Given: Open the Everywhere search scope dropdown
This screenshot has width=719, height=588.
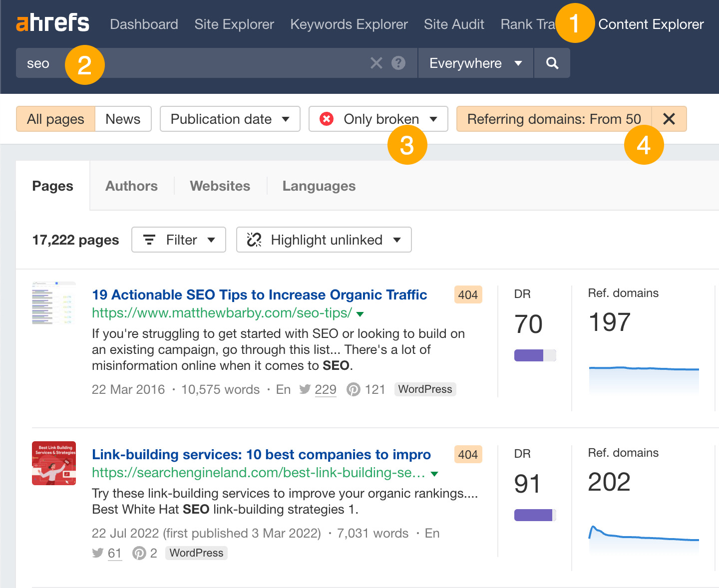Looking at the screenshot, I should [474, 63].
